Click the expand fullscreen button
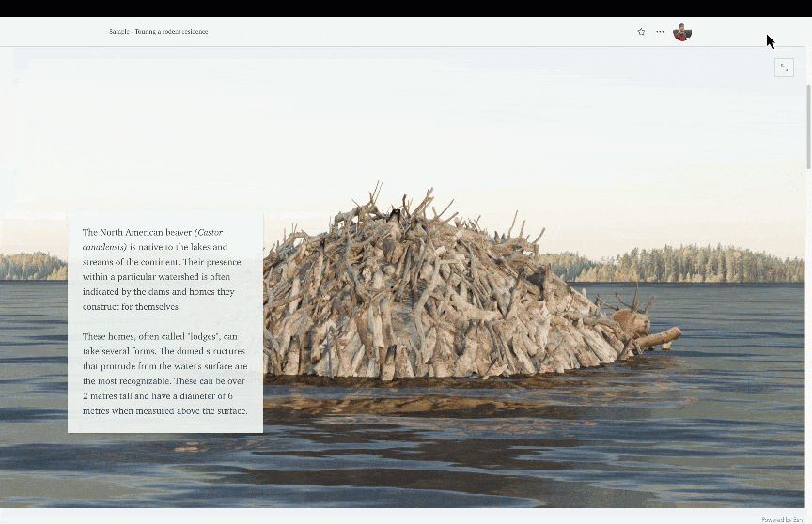 tap(784, 68)
